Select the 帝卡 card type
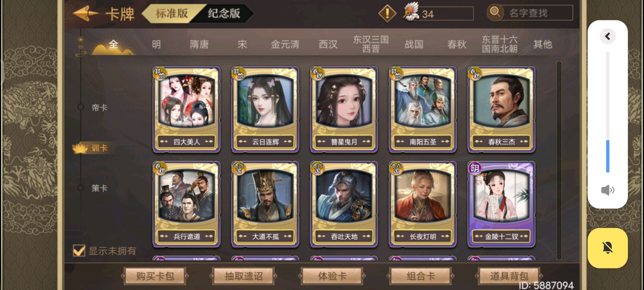Image resolution: width=644 pixels, height=290 pixels. (99, 108)
